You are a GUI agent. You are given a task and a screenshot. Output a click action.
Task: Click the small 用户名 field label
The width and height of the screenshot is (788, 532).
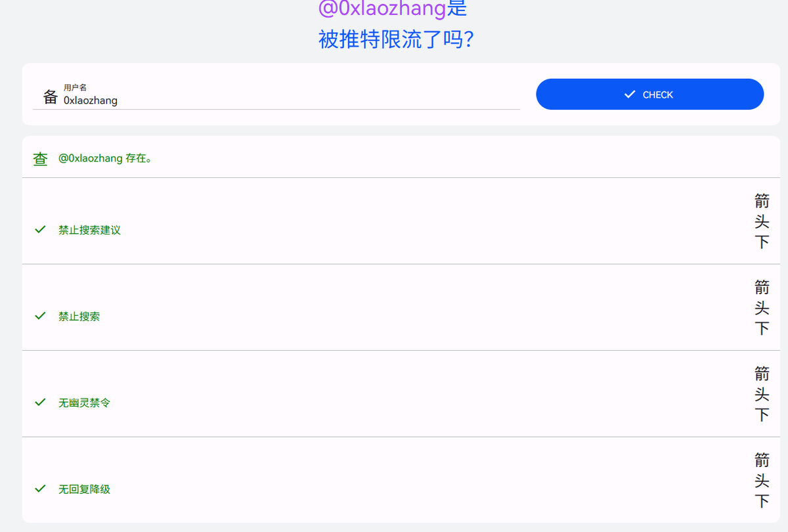(x=75, y=87)
